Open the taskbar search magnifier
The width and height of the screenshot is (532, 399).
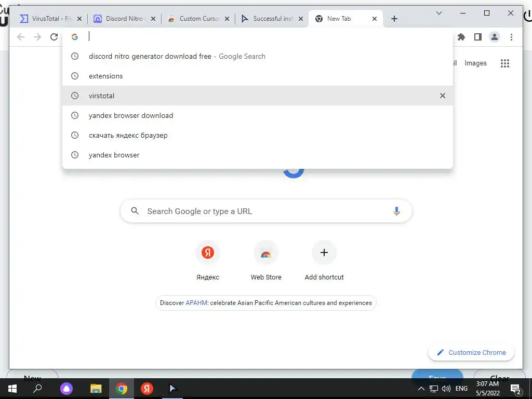(37, 388)
